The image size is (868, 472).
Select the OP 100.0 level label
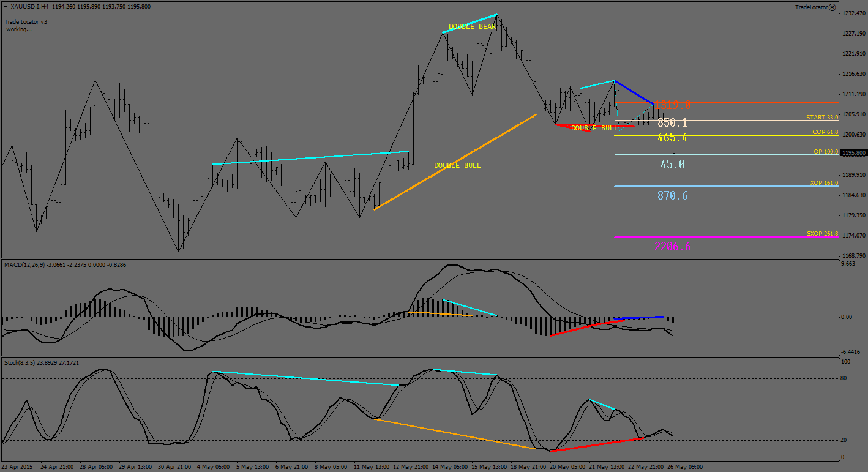coord(826,152)
